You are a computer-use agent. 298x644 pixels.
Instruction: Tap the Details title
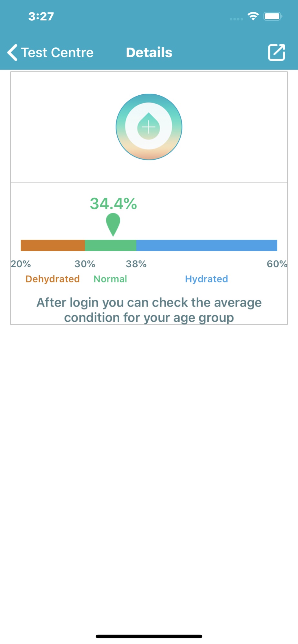coord(149,52)
